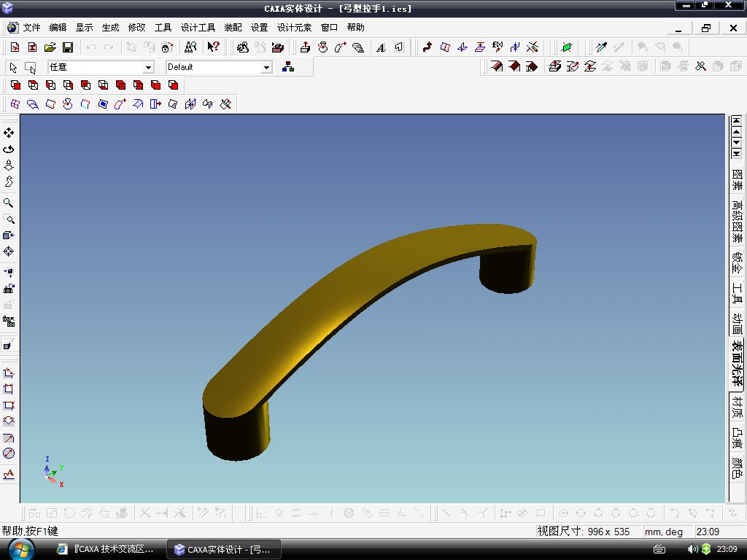This screenshot has width=747, height=560.
Task: Click the catalog tabs scroll-to-last arrow
Action: coord(737,153)
